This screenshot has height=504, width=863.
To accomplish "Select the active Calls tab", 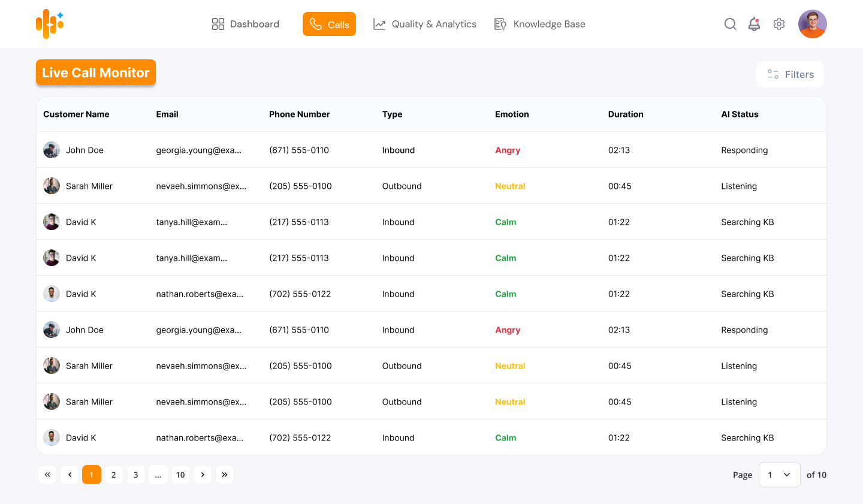I will coord(329,24).
